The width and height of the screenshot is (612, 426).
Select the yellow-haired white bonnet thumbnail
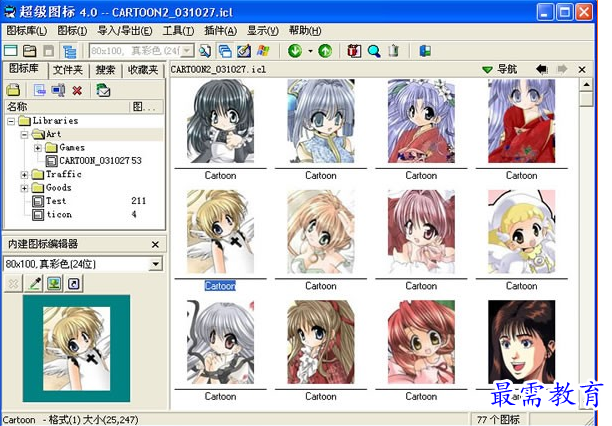click(x=521, y=232)
